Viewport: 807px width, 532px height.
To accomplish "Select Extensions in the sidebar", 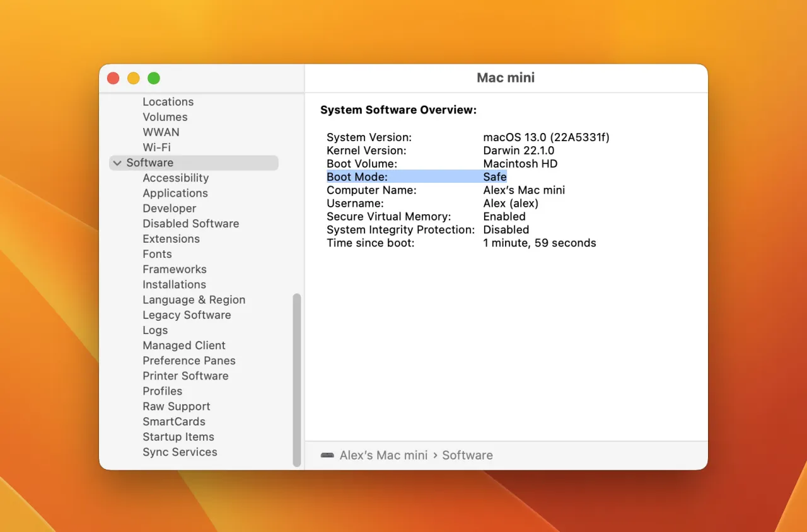I will click(x=171, y=238).
